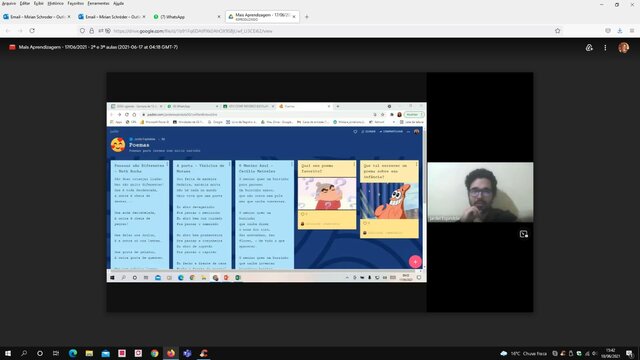Open the Editar menu
Viewport: 640px width, 360px height.
click(x=25, y=3)
